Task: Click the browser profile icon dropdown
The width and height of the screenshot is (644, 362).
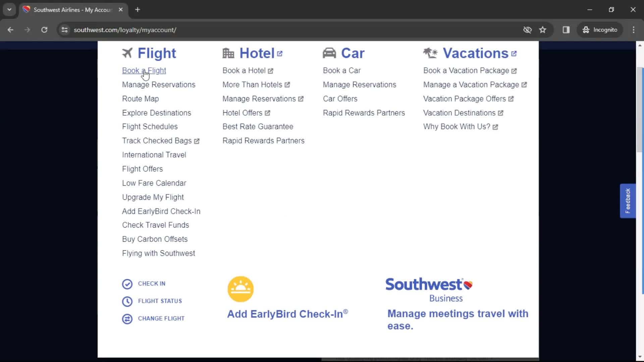Action: coord(600,29)
